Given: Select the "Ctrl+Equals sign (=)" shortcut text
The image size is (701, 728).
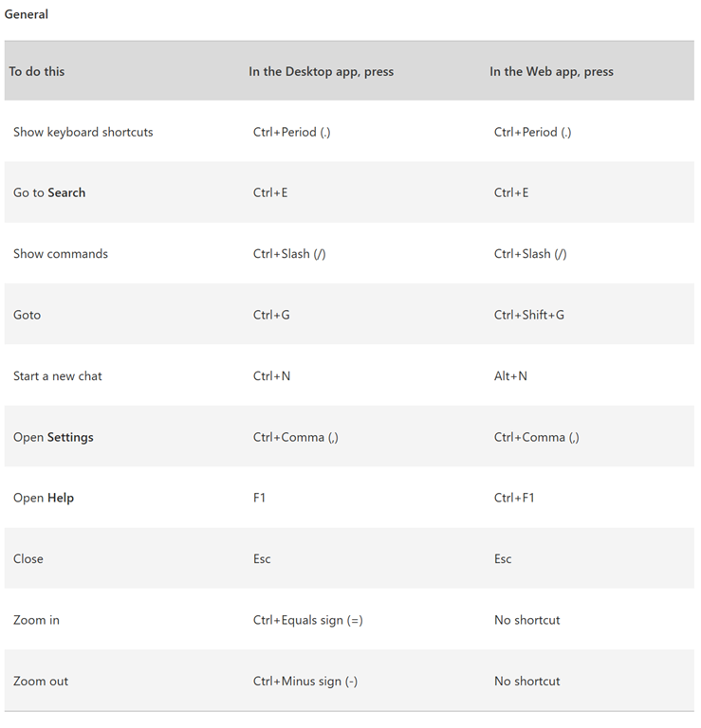Looking at the screenshot, I should click(308, 620).
